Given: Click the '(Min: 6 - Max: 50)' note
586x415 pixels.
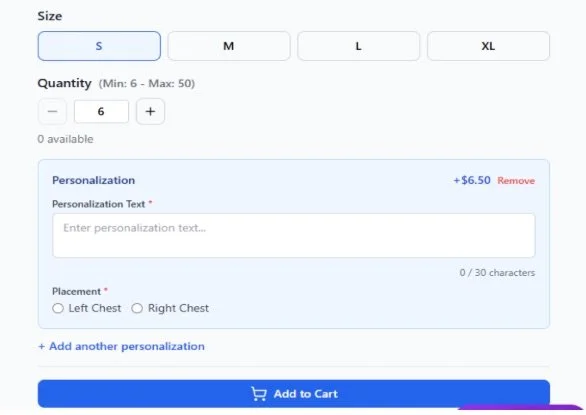Looking at the screenshot, I should pyautogui.click(x=146, y=83).
